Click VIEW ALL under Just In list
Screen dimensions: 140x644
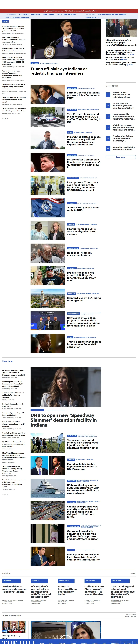[x=6, y=119]
